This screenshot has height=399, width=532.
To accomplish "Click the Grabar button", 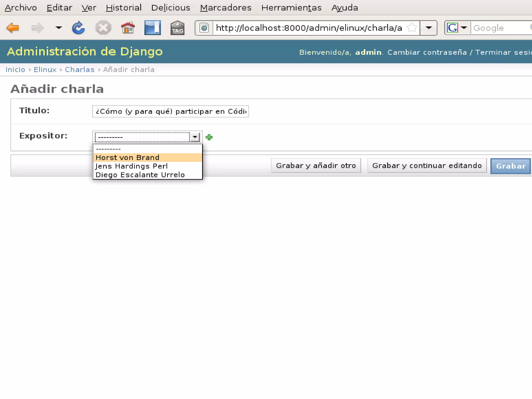I will pyautogui.click(x=510, y=166).
